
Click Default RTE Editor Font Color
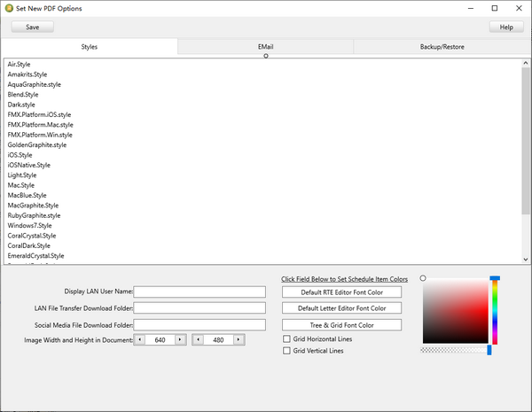click(341, 292)
